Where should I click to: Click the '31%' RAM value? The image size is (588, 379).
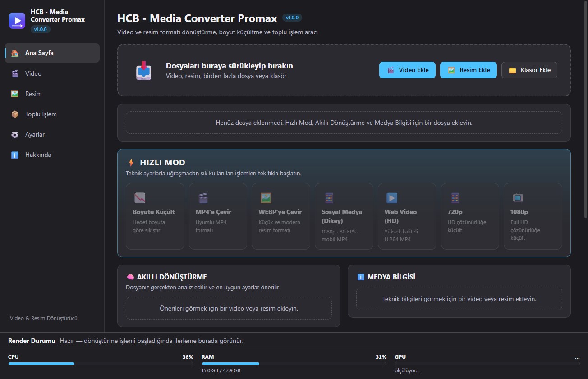click(x=381, y=357)
